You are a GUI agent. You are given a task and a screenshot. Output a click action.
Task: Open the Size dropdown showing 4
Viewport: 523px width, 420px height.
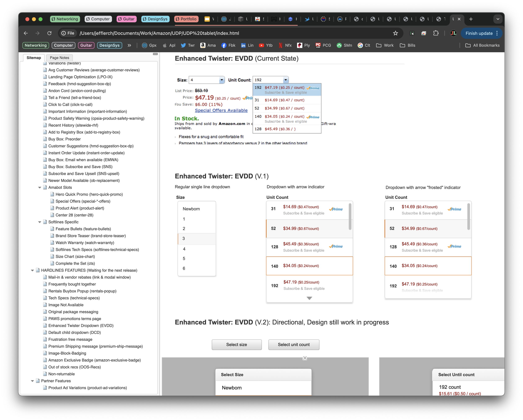coord(206,80)
